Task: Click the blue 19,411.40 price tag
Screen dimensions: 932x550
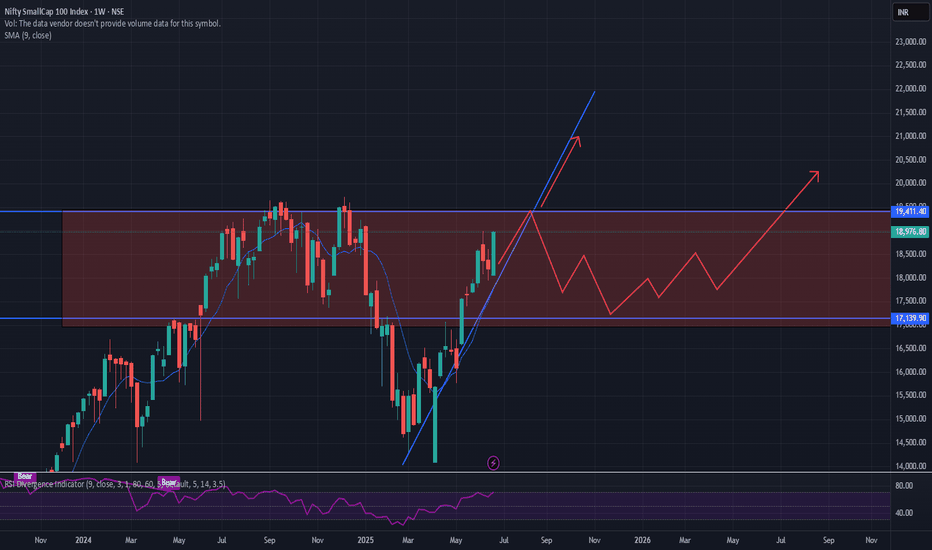Action: click(910, 211)
